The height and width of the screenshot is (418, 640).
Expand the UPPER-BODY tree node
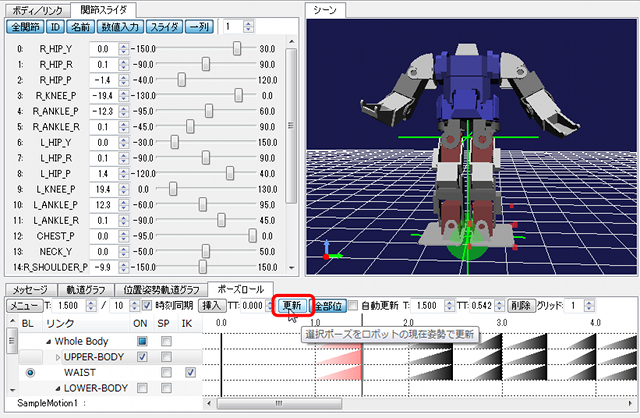[57, 357]
